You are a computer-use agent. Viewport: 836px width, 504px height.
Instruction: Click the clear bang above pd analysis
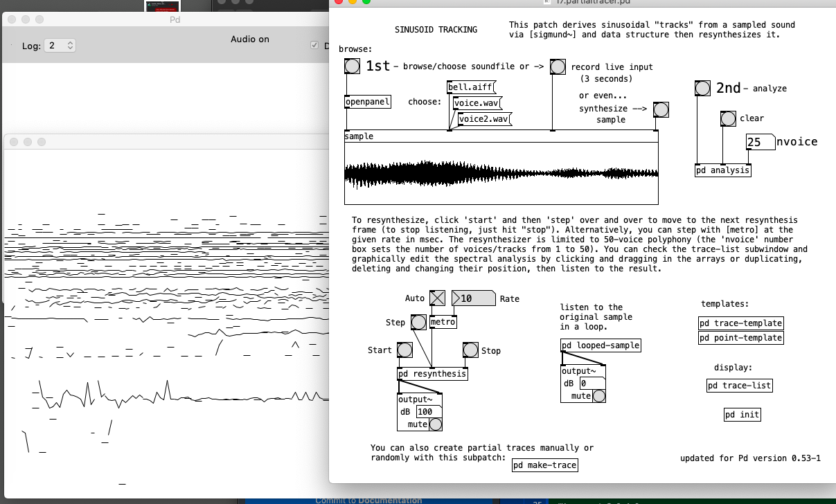(x=728, y=118)
